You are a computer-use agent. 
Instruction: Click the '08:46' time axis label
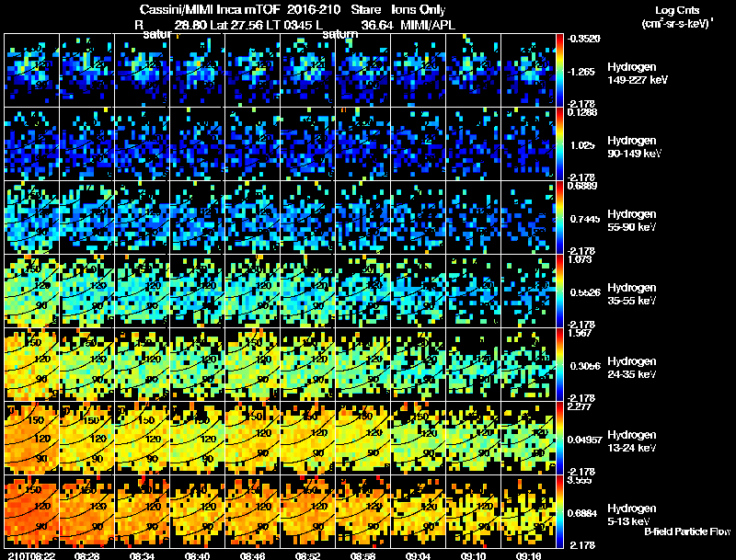tap(252, 555)
